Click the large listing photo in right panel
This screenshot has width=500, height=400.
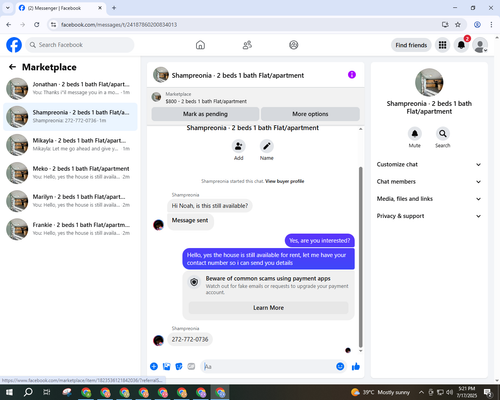(x=429, y=83)
